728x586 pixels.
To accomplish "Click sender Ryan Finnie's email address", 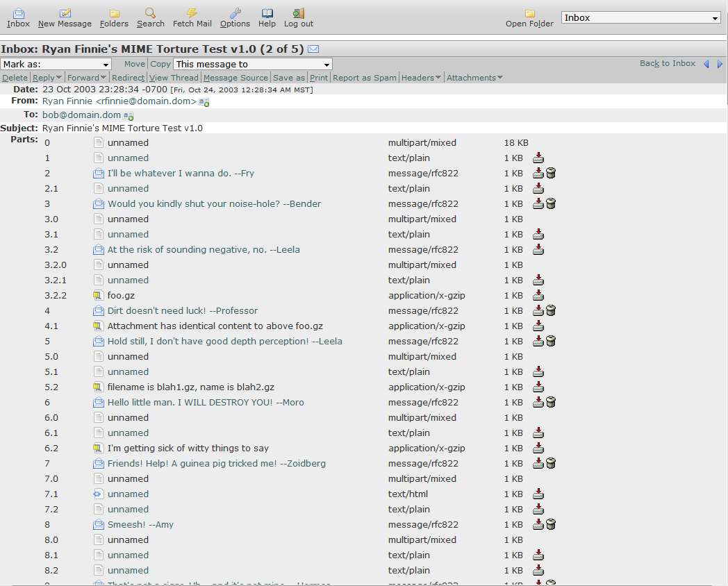I will [119, 101].
